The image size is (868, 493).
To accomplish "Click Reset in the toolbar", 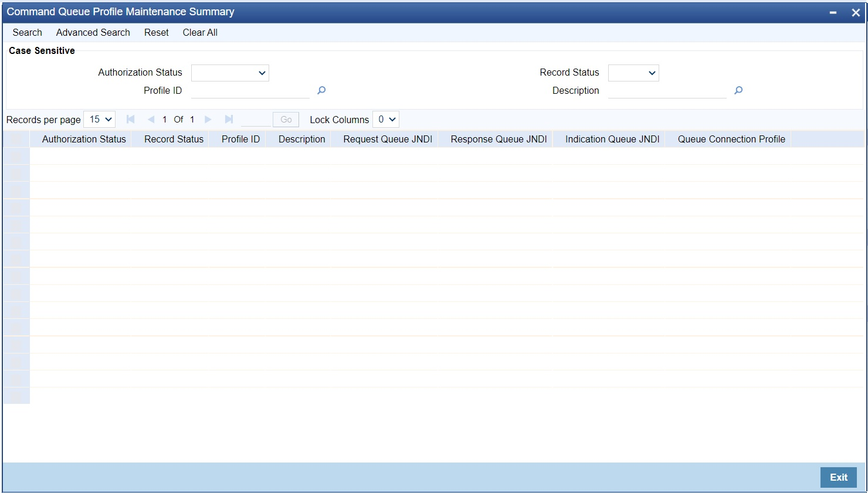I will 157,33.
